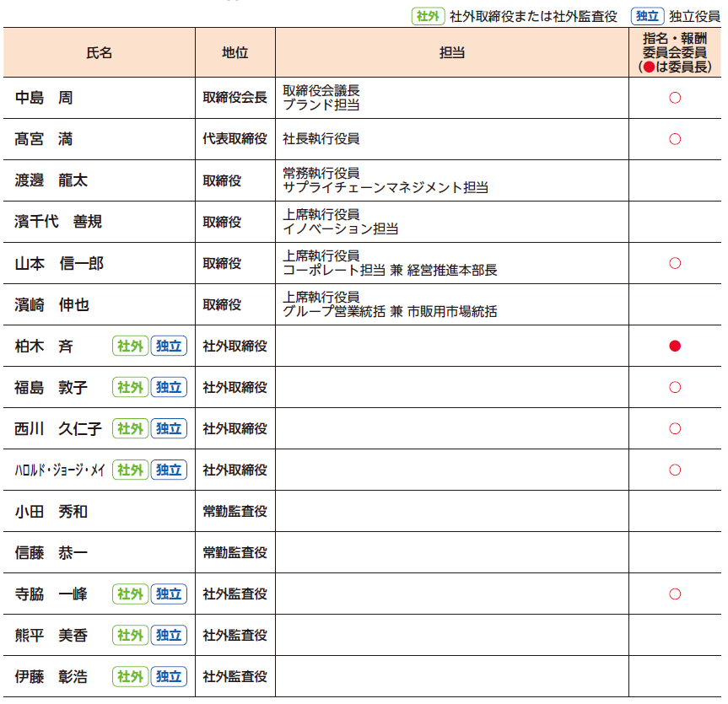Click the 社外 badge beside 寺脇 一峰

point(130,594)
